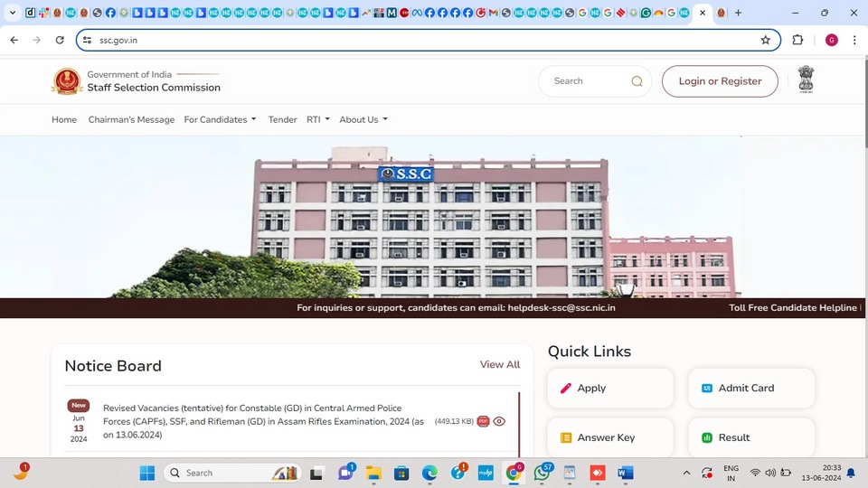The height and width of the screenshot is (488, 868).
Task: Open Microsoft Store from taskbar
Action: pos(401,473)
